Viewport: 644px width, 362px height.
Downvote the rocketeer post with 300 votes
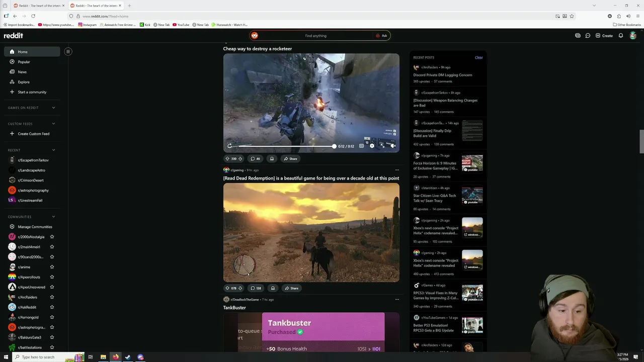240,159
